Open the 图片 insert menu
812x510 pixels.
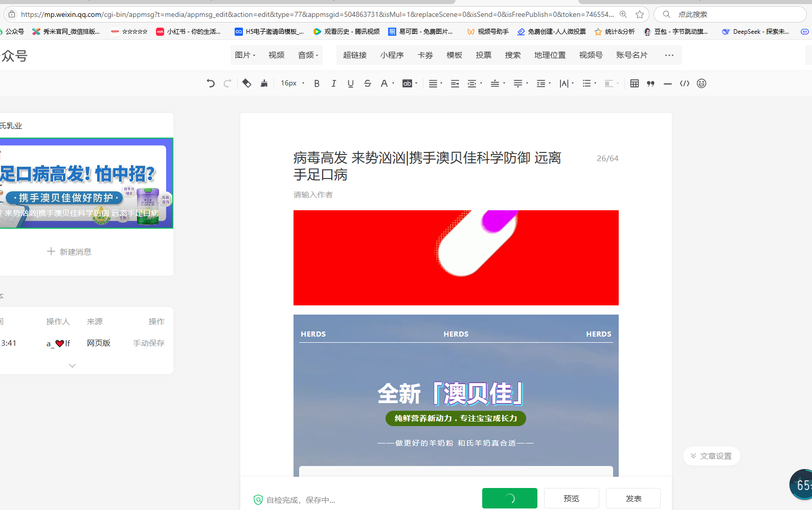245,55
